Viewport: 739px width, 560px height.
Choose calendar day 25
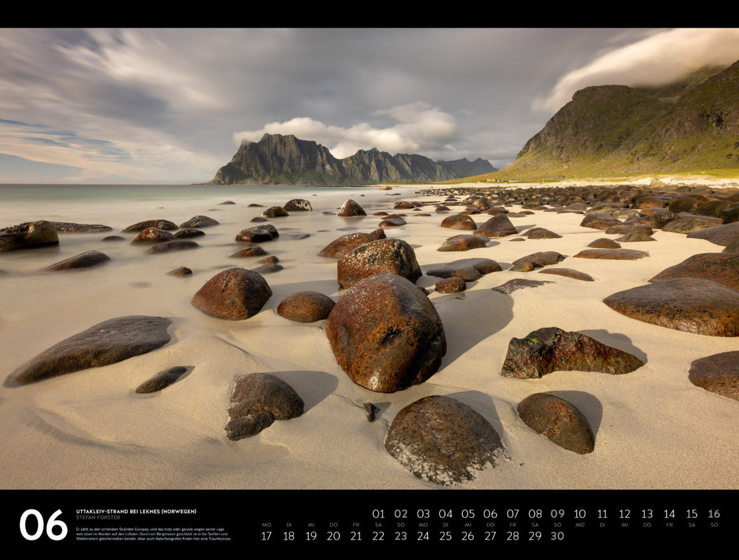coord(446,536)
